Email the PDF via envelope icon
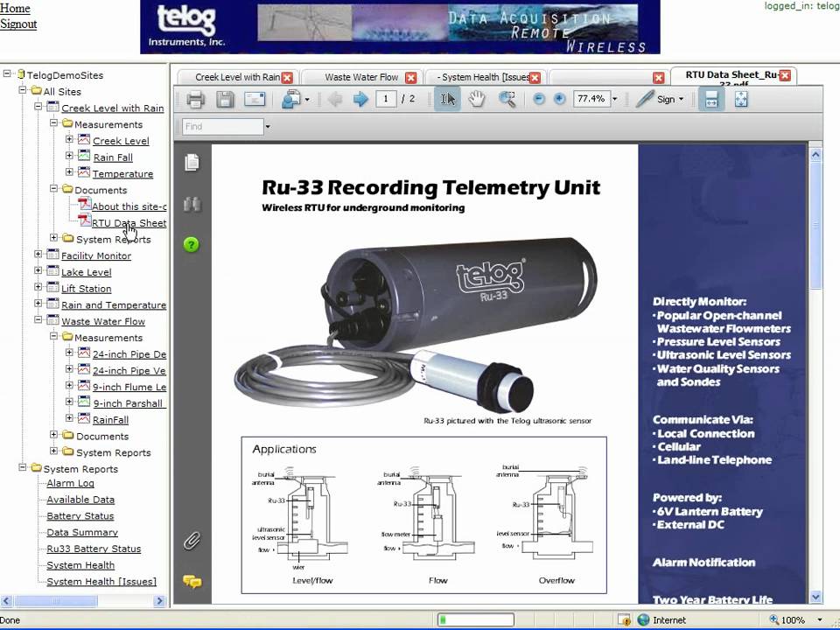Screen dimensions: 840x630 pyautogui.click(x=255, y=99)
